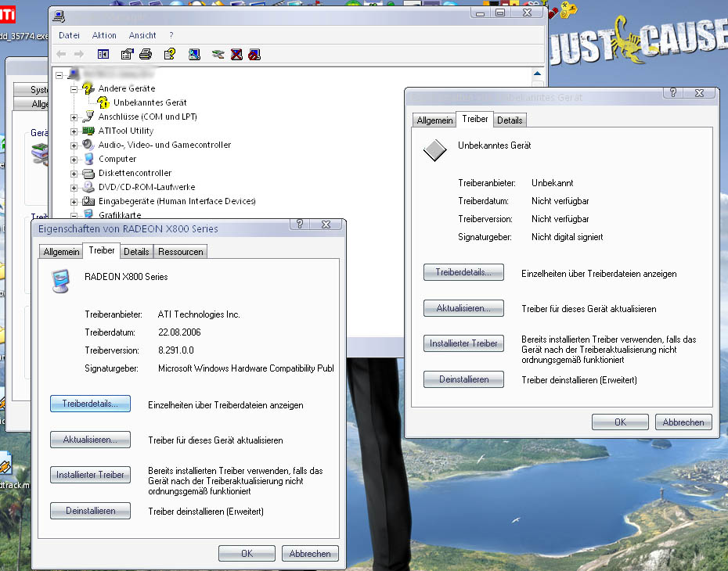Switch to Allgemein tab in Unbekanntes Gerät dialog
Image resolution: width=728 pixels, height=571 pixels.
pos(434,120)
